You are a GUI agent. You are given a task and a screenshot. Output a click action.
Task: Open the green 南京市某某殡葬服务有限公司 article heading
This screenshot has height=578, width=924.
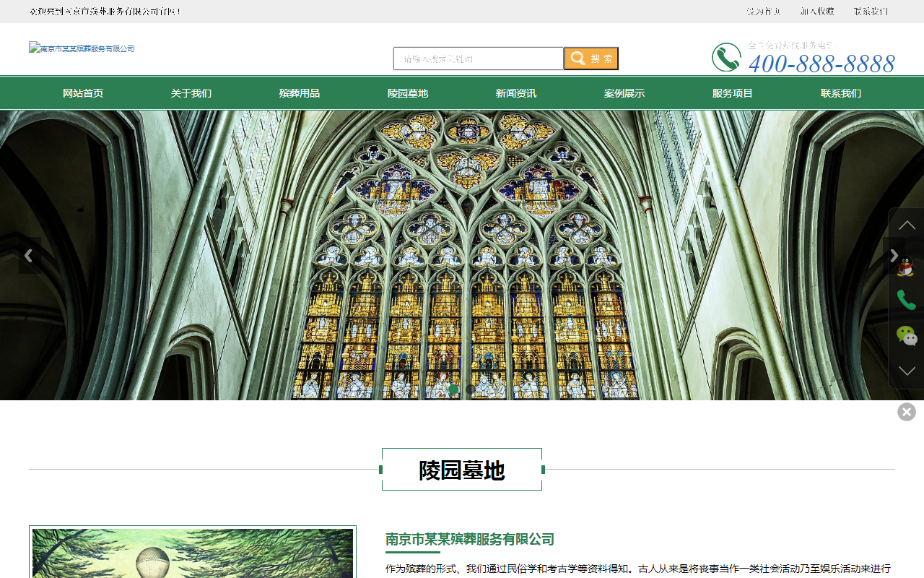coord(470,539)
